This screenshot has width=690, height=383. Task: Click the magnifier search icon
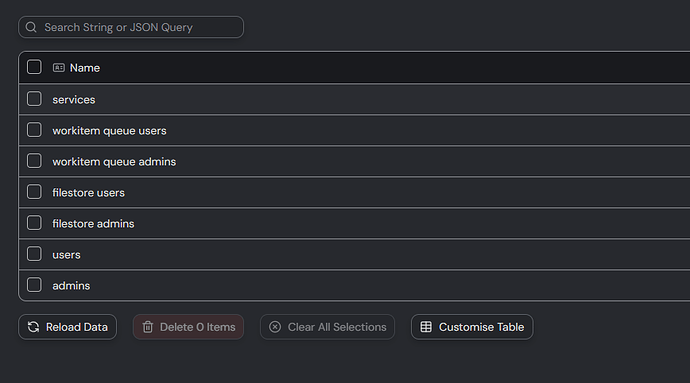click(31, 27)
